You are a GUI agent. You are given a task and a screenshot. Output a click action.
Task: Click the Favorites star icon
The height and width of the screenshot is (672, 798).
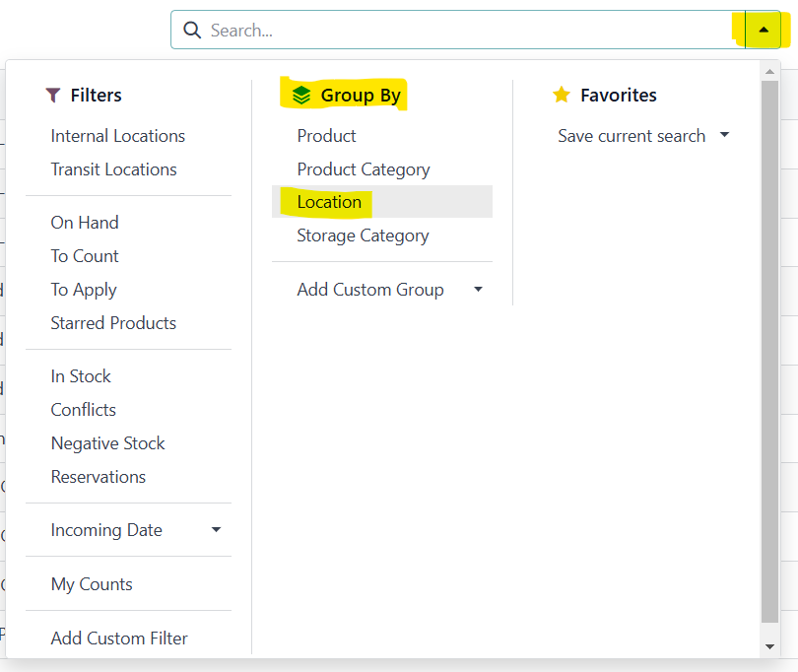tap(562, 95)
